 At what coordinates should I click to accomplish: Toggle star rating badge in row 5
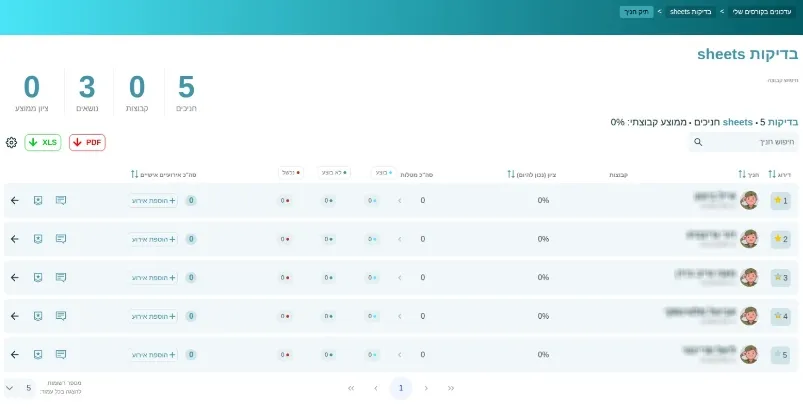pyautogui.click(x=780, y=354)
